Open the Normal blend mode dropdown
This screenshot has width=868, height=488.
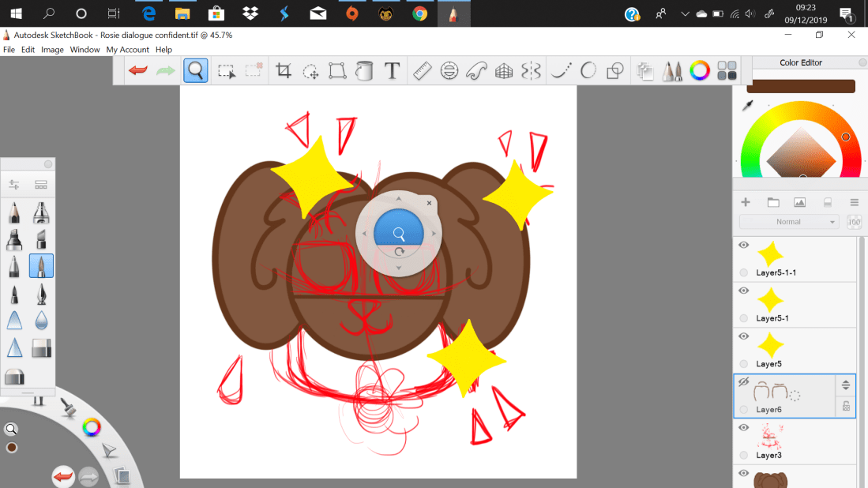pos(788,222)
